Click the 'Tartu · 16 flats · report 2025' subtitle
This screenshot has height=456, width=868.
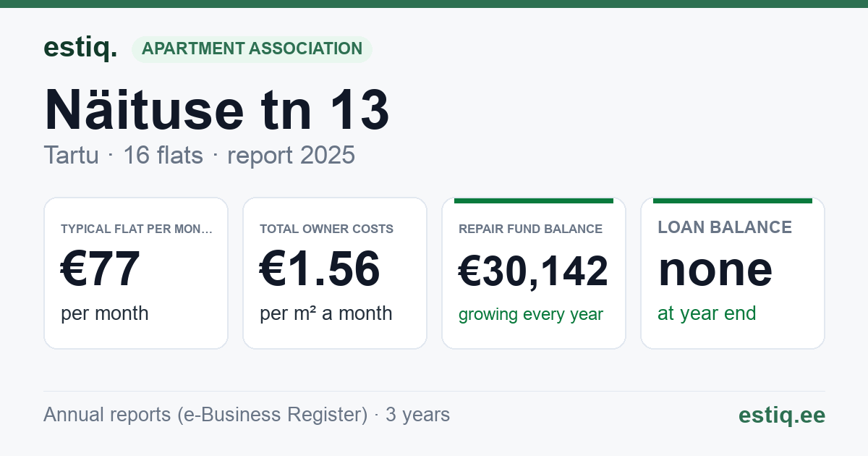tap(199, 155)
